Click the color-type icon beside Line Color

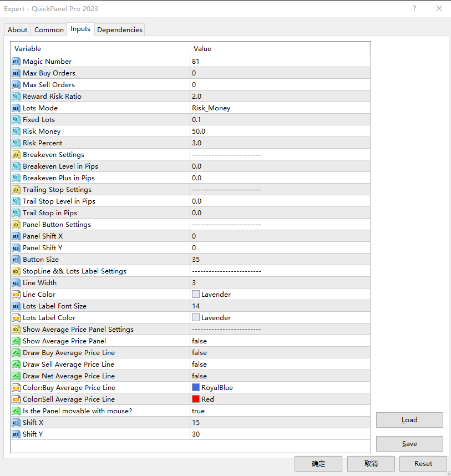click(16, 295)
